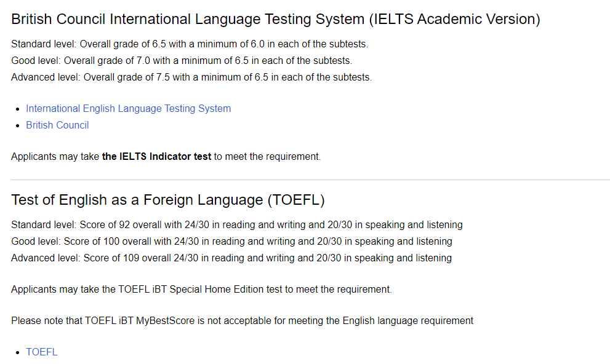
Task: Click the horizontal divider between the sections
Action: [x=310, y=180]
